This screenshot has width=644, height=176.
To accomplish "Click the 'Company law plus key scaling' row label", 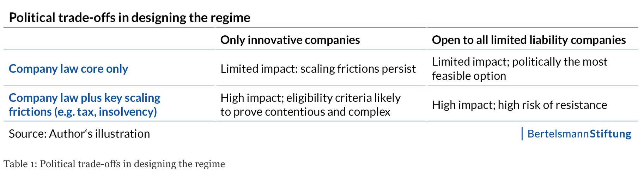I will pos(85,98).
